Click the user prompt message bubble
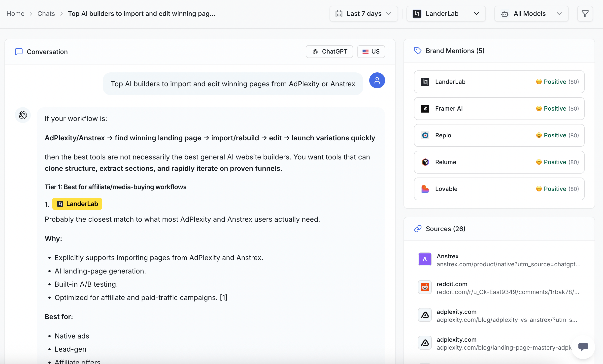Image resolution: width=603 pixels, height=364 pixels. (x=233, y=84)
